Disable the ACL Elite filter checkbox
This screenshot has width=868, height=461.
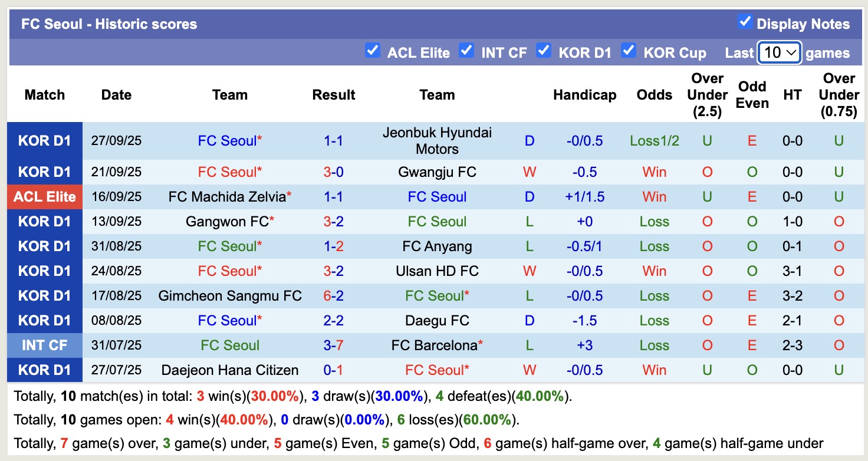(373, 51)
